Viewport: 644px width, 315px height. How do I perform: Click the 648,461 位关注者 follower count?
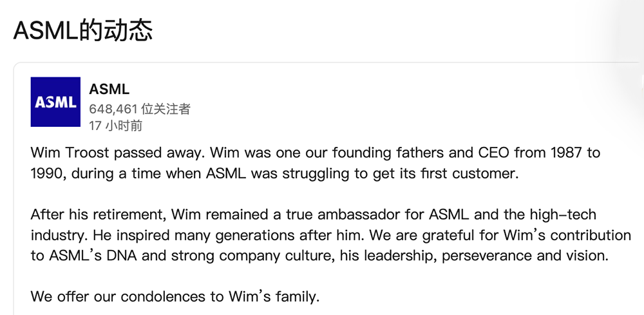pos(140,108)
